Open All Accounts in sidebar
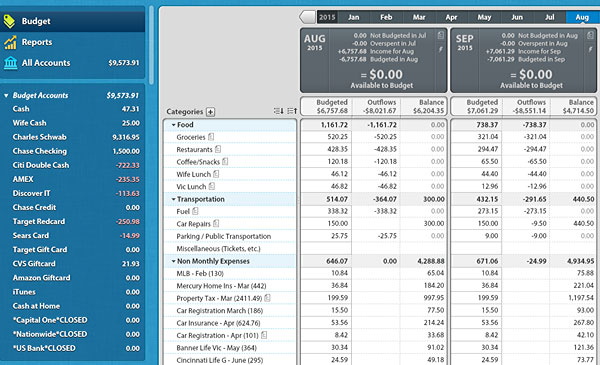600x365 pixels. pyautogui.click(x=73, y=63)
